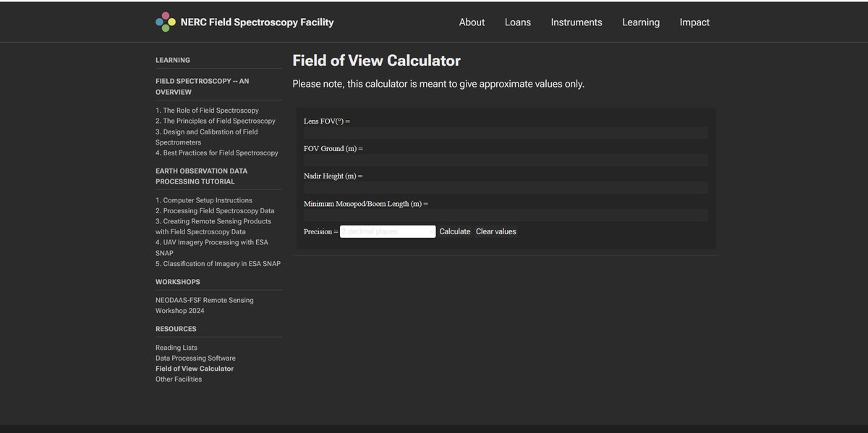
Task: Open the Other Facilities page
Action: point(179,379)
